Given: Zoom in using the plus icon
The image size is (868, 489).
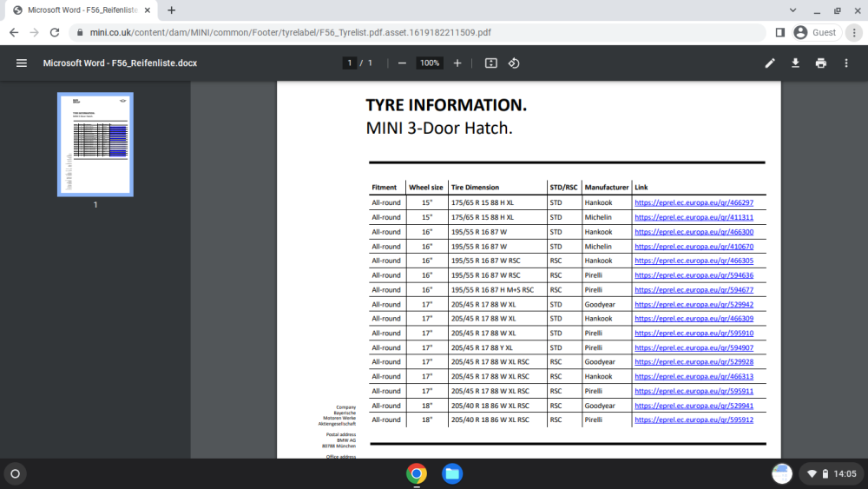Looking at the screenshot, I should 457,63.
